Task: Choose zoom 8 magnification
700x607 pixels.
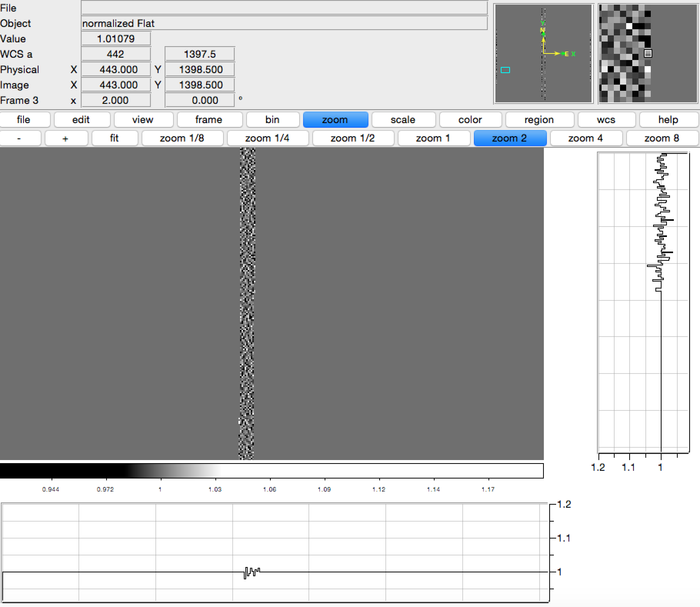Action: (662, 138)
